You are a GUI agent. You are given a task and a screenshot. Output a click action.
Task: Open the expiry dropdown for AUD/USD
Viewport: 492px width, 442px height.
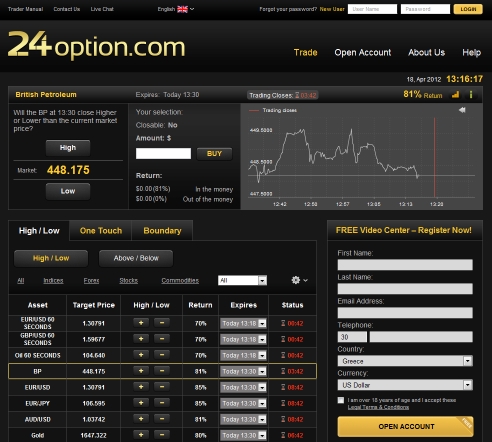pos(243,419)
